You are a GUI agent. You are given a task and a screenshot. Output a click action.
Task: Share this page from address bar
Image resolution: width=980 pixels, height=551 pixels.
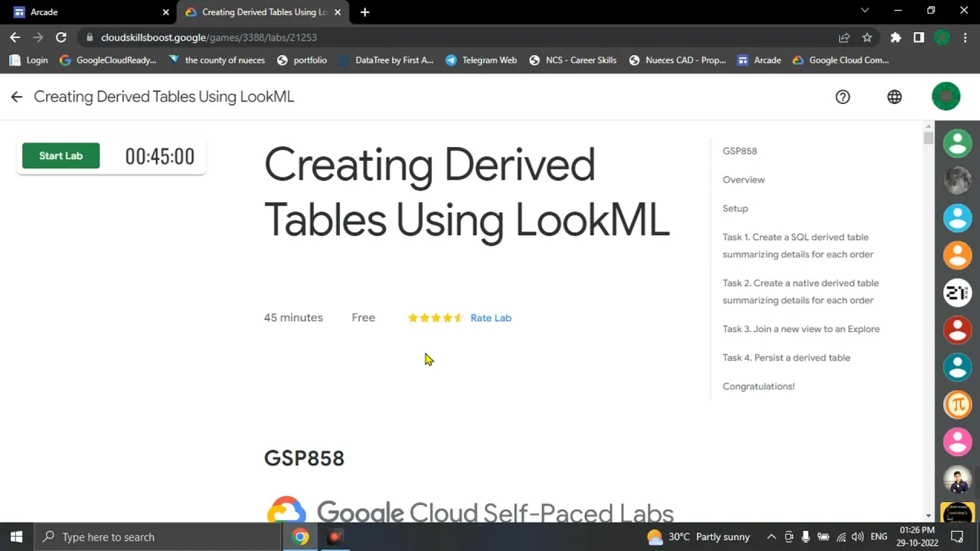[x=844, y=37]
